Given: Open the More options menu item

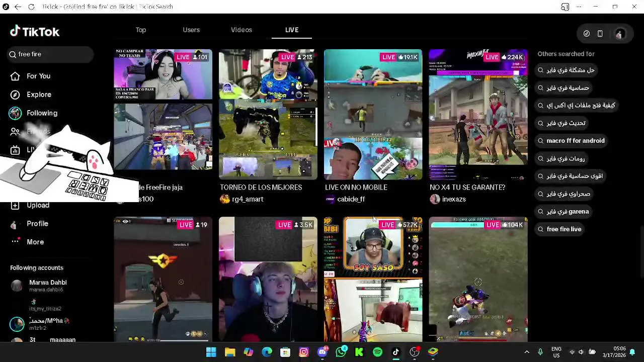Looking at the screenshot, I should pos(35,242).
